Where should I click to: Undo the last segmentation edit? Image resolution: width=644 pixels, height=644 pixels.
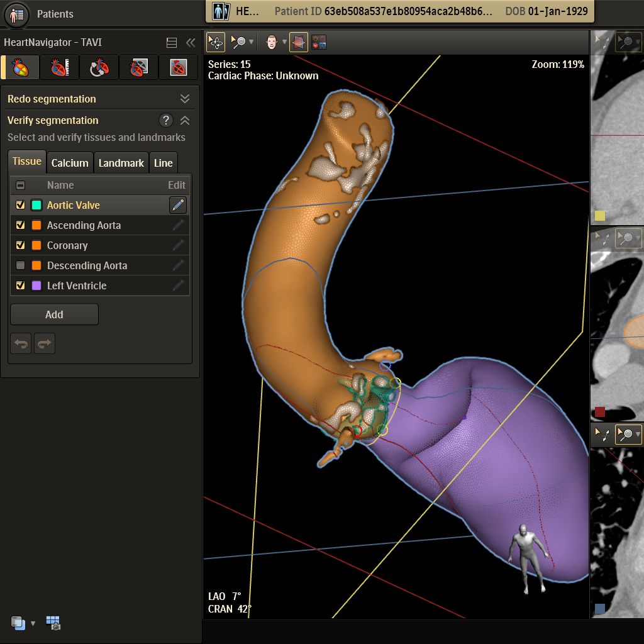tap(21, 343)
